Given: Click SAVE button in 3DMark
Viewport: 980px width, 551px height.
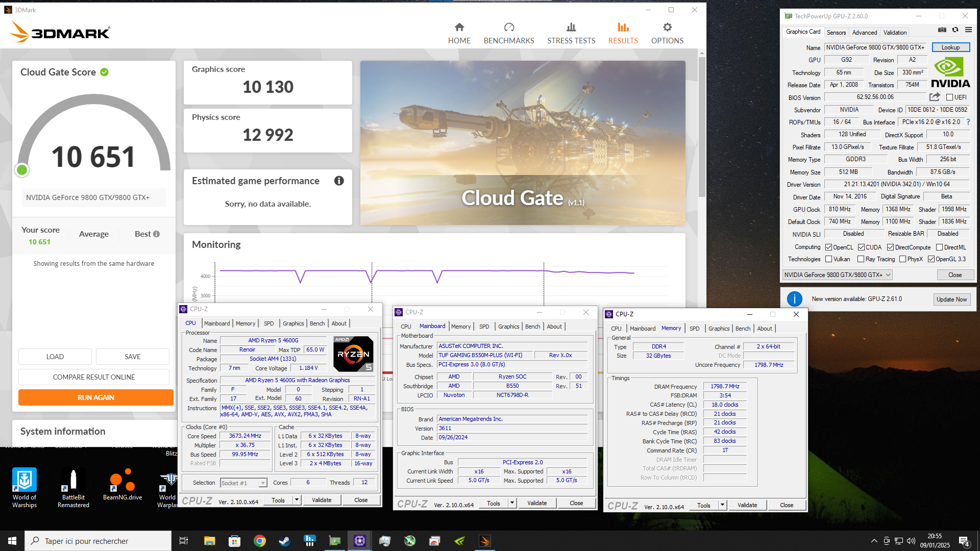Looking at the screenshot, I should (x=133, y=357).
